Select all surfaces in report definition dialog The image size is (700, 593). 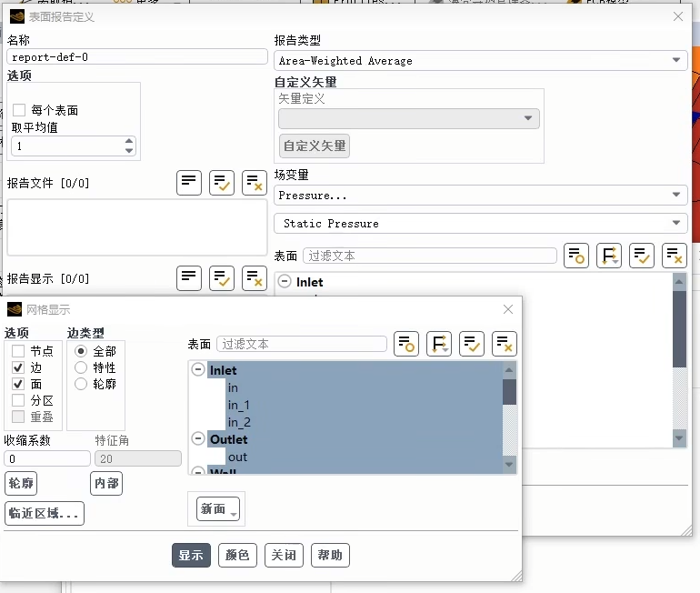click(x=642, y=256)
